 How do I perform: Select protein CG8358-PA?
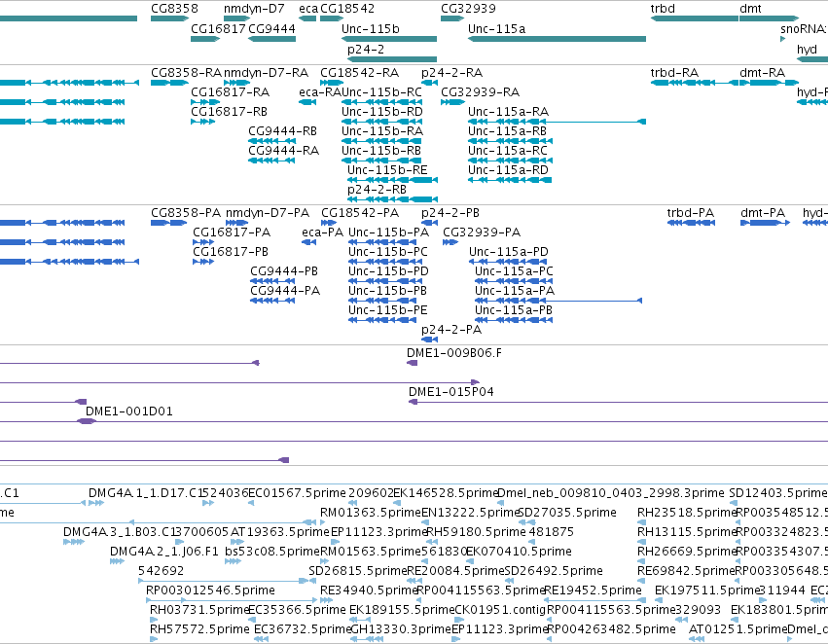pos(169,223)
